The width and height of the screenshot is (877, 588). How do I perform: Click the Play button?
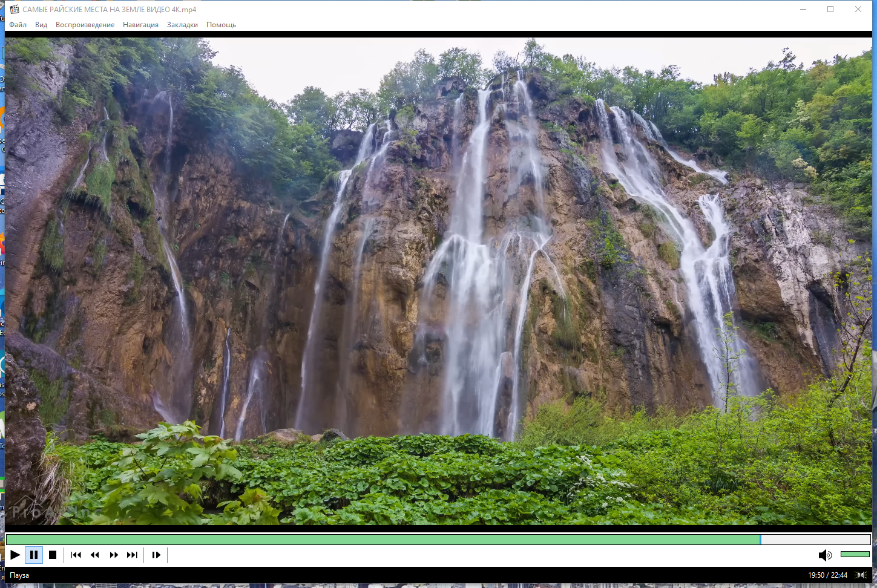[x=15, y=555]
